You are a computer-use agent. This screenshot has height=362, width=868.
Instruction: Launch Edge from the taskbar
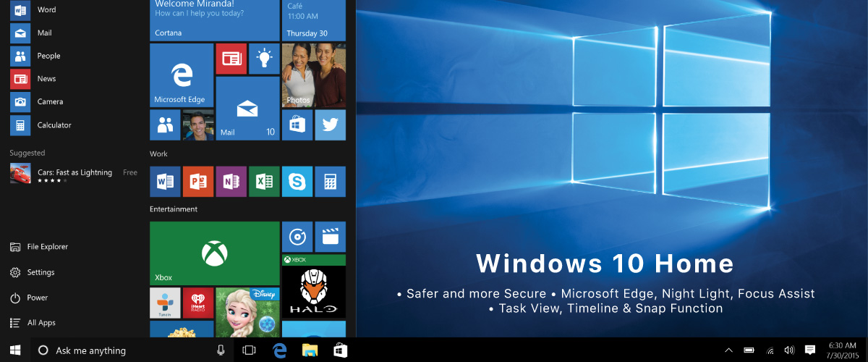point(279,350)
